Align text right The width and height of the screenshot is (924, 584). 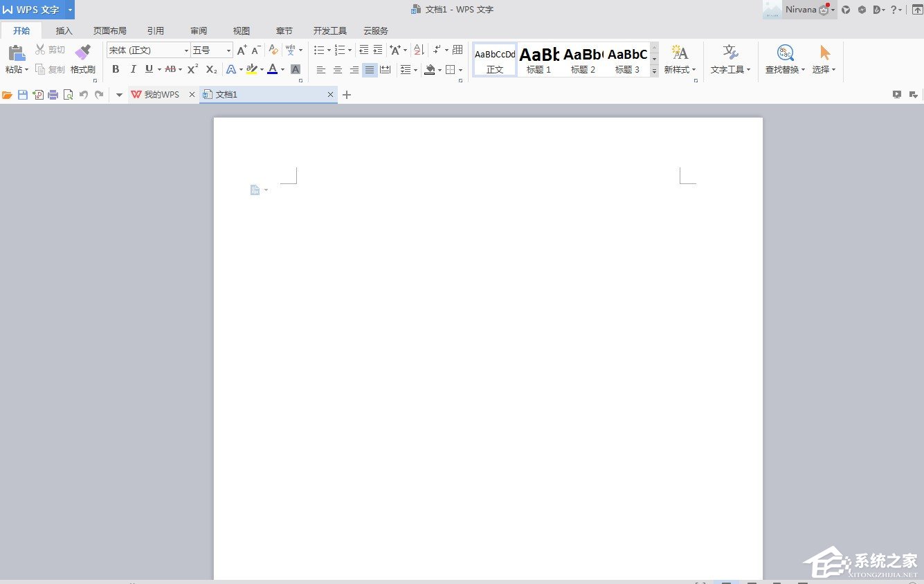[354, 69]
